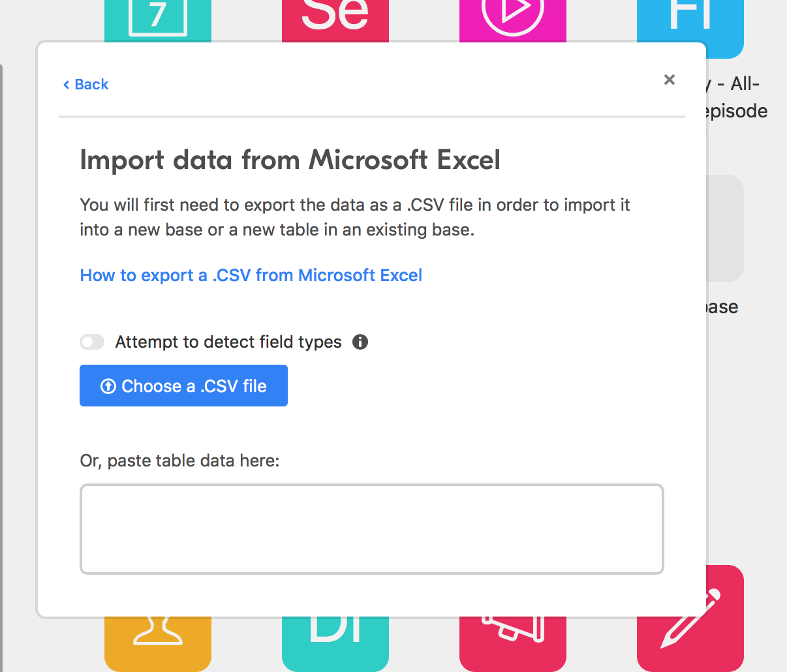This screenshot has height=672, width=787.
Task: Enable Attempt to detect field types toggle
Action: pyautogui.click(x=92, y=342)
